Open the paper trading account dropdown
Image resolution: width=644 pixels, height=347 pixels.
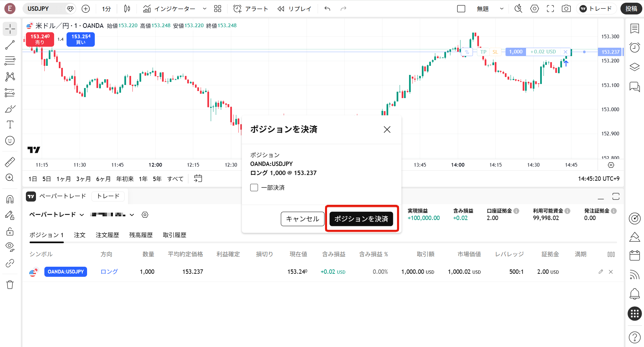point(132,215)
